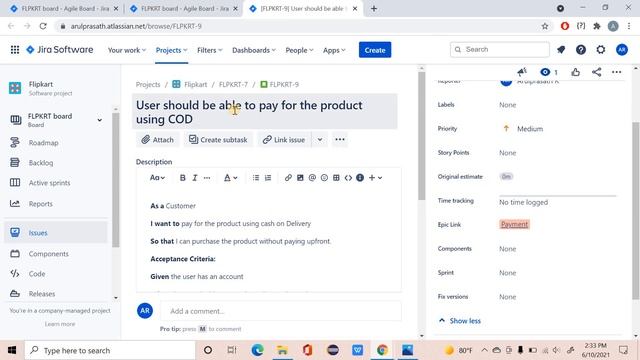Insert an info panel
This screenshot has width=640, height=360.
360,178
